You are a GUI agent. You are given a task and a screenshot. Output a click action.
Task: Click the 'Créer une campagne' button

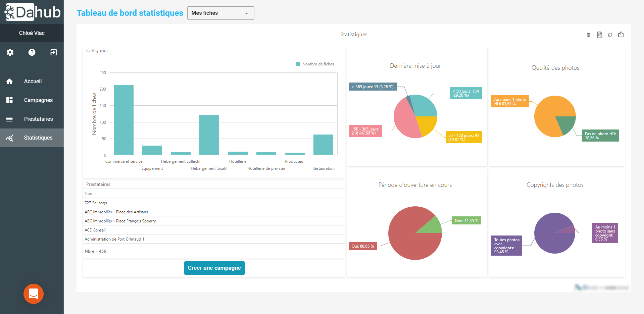click(x=214, y=268)
